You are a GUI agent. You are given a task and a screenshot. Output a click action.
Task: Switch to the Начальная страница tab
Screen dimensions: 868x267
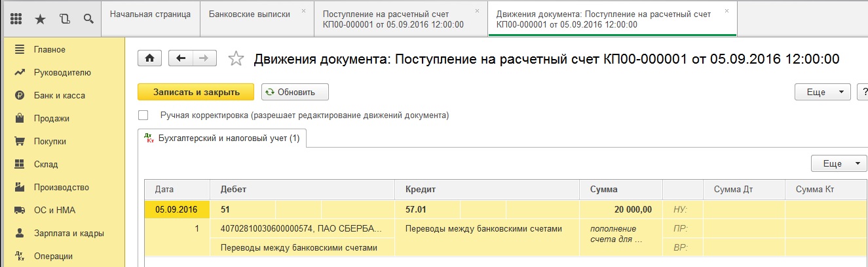pyautogui.click(x=150, y=14)
